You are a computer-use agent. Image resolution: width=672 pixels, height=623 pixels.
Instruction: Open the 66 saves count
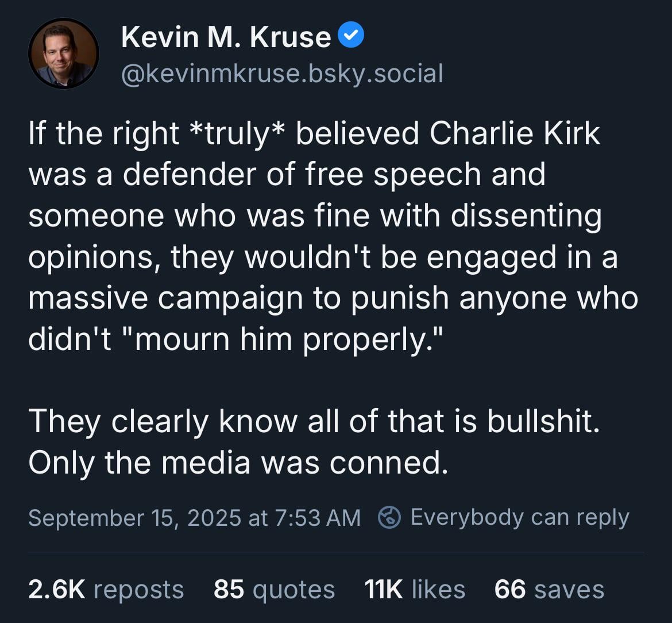549,589
